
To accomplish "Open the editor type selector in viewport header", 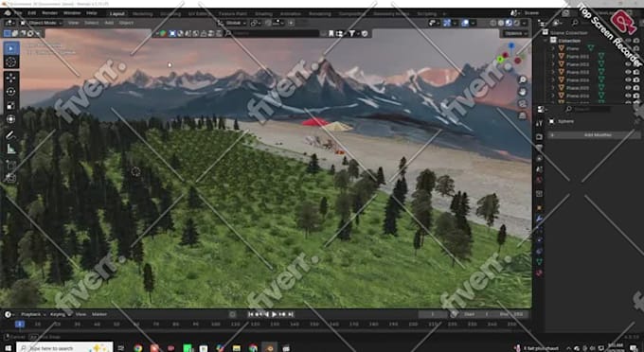I will point(9,23).
